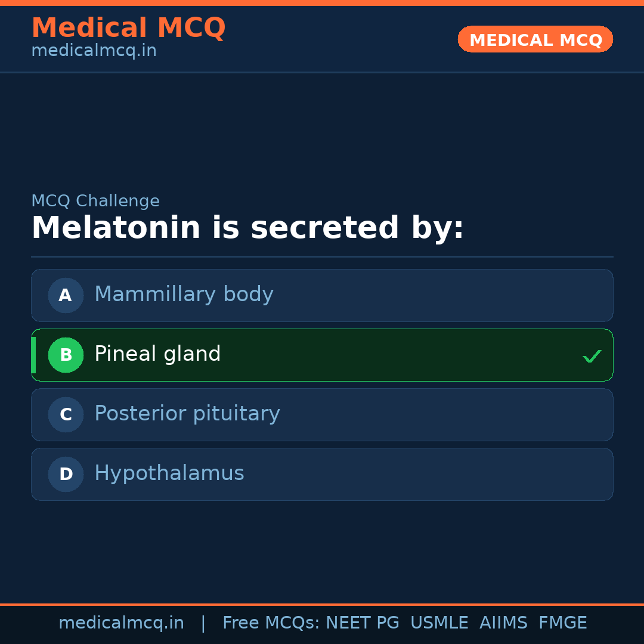Open medicalmcq.in link below the header title

(94, 51)
